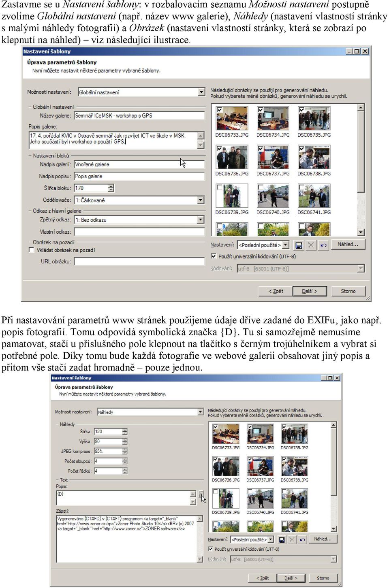Go back with Zpět in Náhledy dialog
Viewport: 389px width, 588px height.
point(263,578)
